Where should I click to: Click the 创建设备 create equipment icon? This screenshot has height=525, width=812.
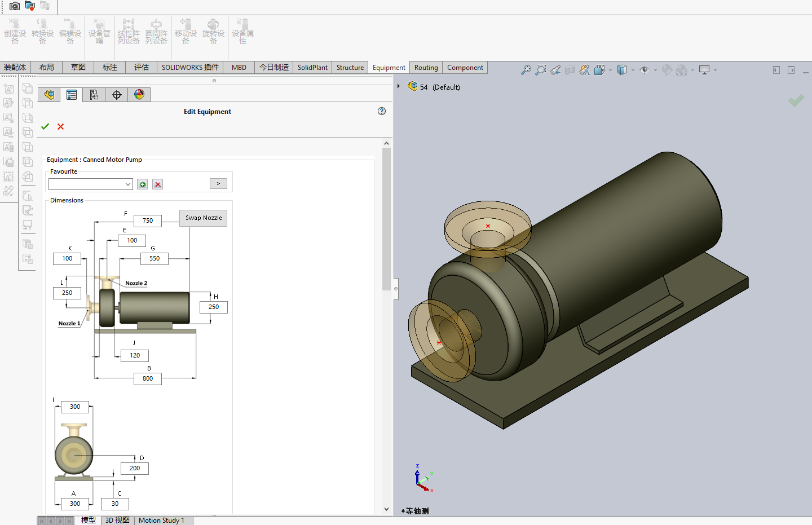pyautogui.click(x=15, y=30)
